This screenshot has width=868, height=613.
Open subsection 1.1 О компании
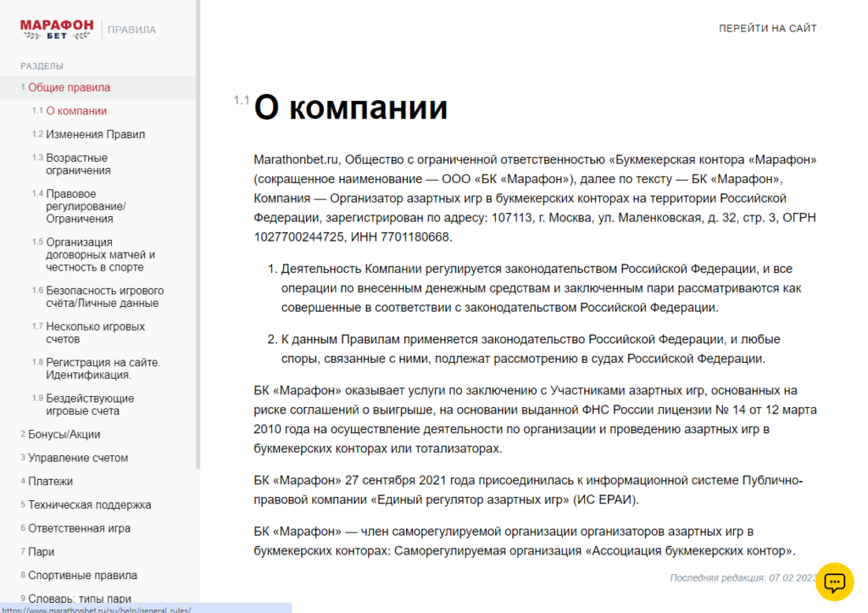[76, 111]
